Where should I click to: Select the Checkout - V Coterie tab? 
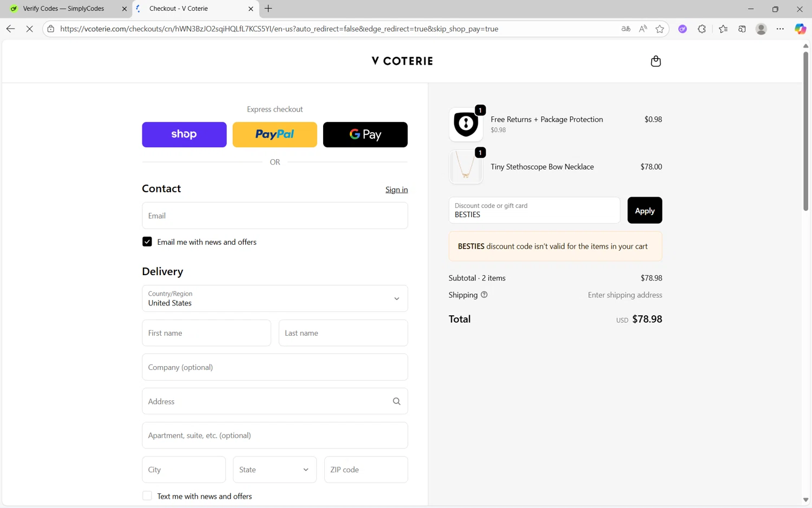[195, 9]
